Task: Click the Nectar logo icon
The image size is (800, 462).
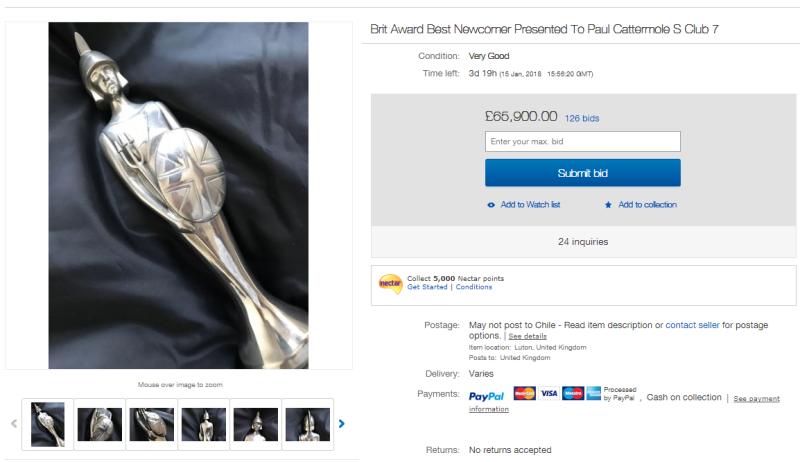Action: (391, 283)
